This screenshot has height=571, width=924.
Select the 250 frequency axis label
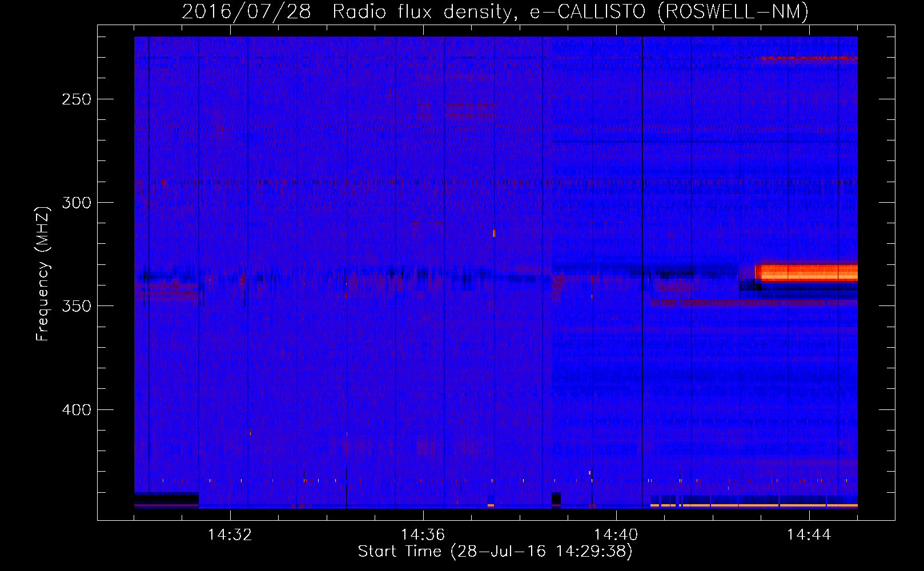pyautogui.click(x=77, y=99)
